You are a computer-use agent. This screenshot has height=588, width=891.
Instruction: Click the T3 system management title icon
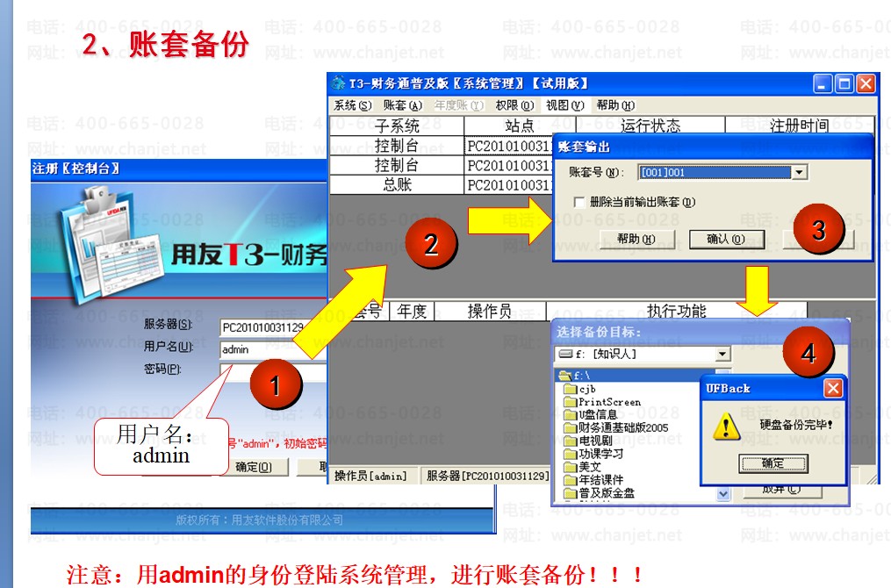339,83
